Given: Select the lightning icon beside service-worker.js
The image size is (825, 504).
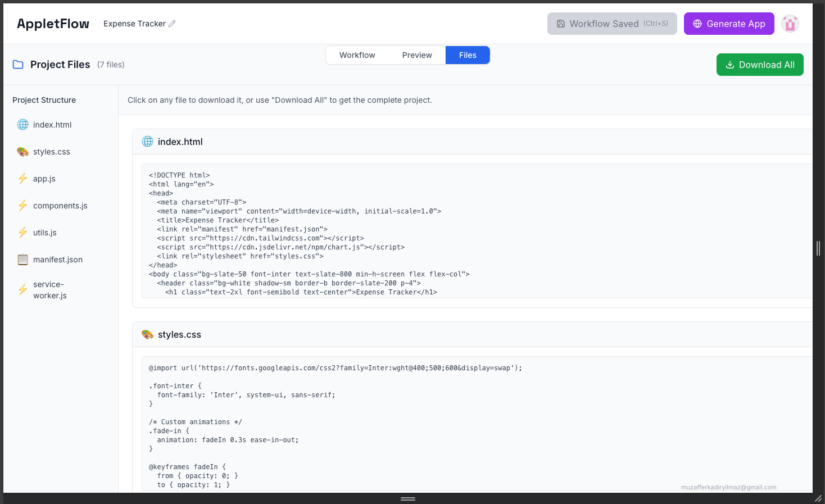Looking at the screenshot, I should click(22, 289).
